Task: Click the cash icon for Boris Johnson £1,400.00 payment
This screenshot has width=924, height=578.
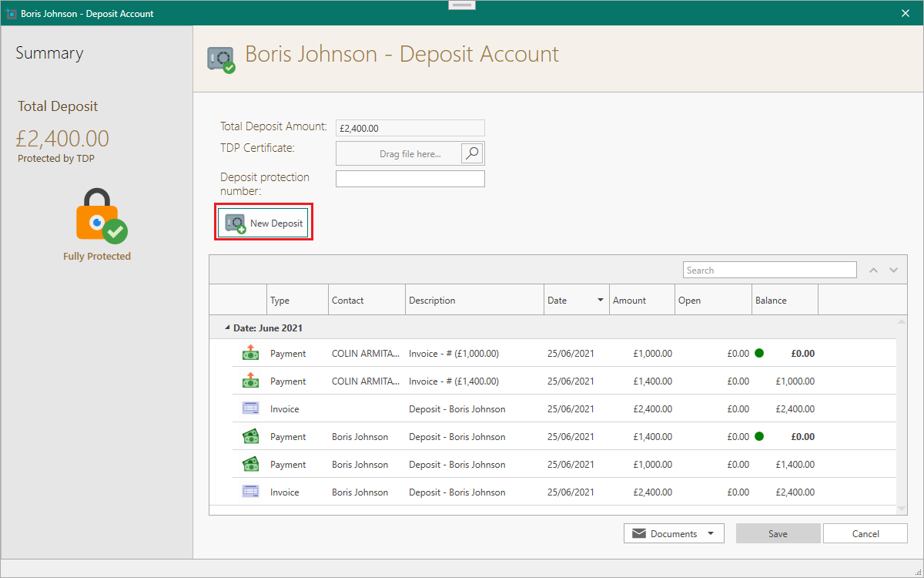Action: point(250,437)
